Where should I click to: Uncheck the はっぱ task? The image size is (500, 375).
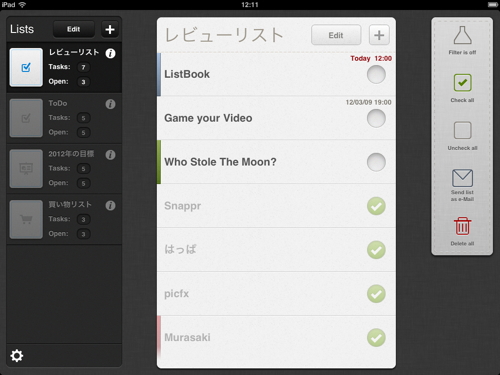point(376,250)
